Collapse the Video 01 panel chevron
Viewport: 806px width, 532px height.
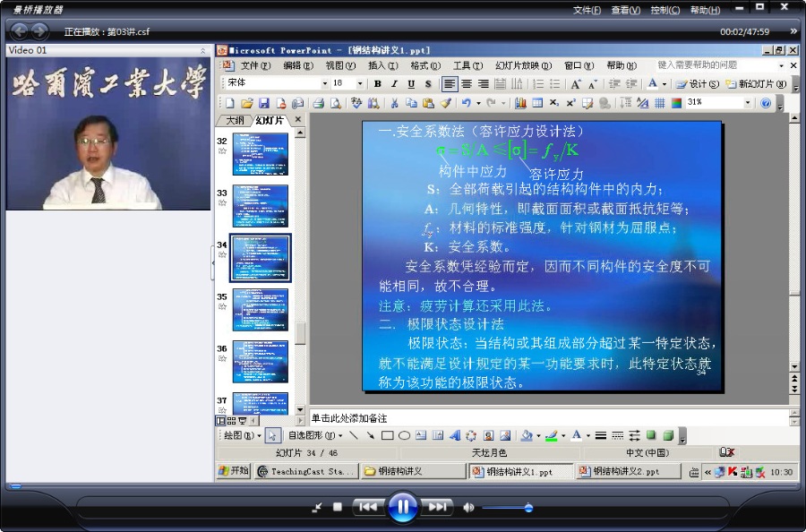coord(202,50)
